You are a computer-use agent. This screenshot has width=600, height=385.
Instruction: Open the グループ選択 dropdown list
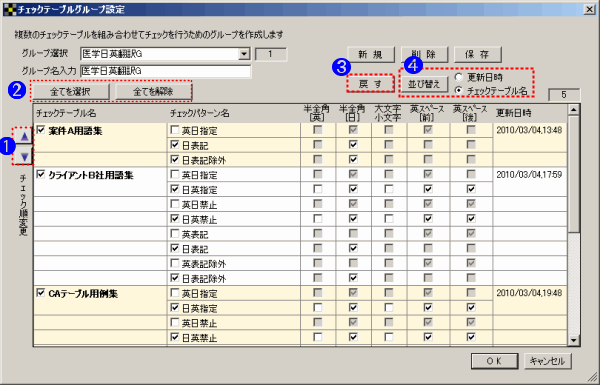click(x=244, y=54)
